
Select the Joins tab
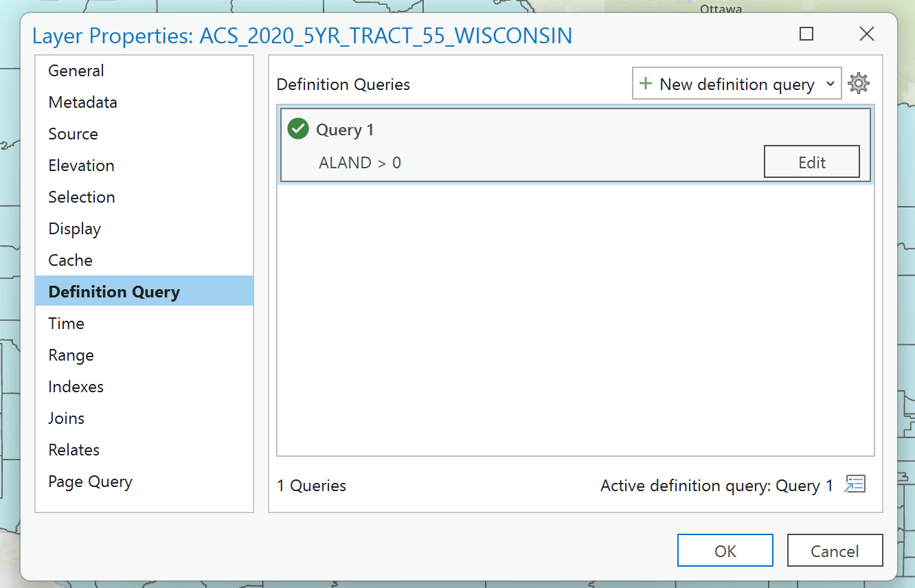point(66,418)
